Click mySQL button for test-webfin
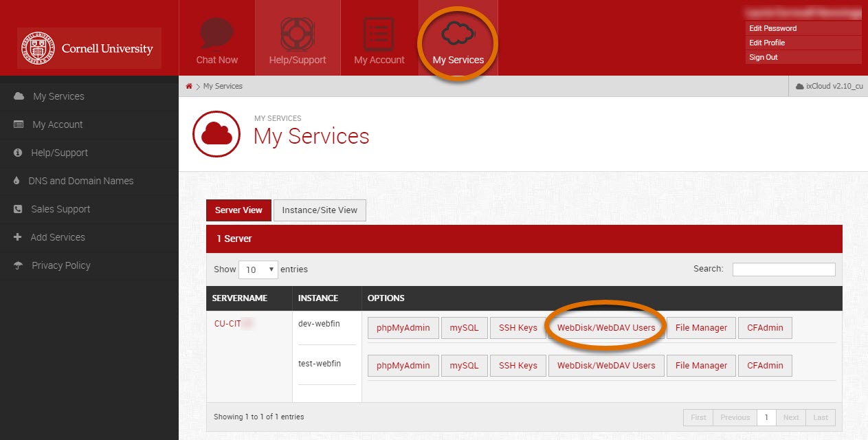Viewport: 868px width, 440px height. coord(464,366)
